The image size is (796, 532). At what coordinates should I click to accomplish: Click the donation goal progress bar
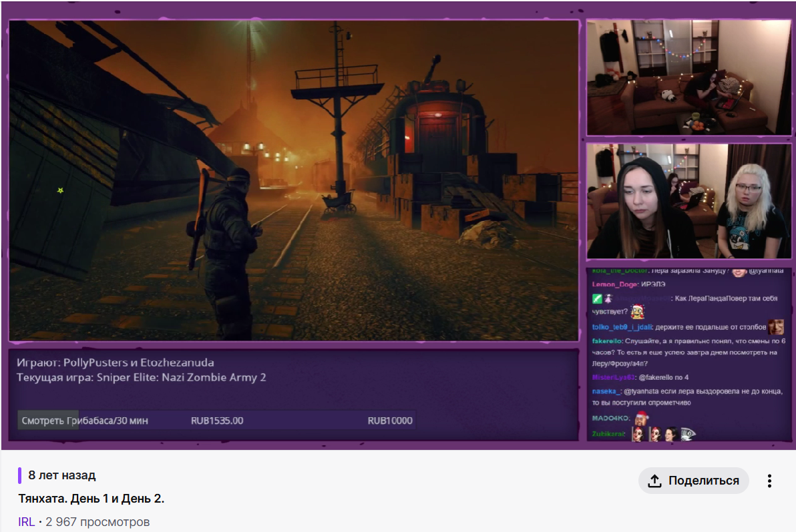[217, 421]
